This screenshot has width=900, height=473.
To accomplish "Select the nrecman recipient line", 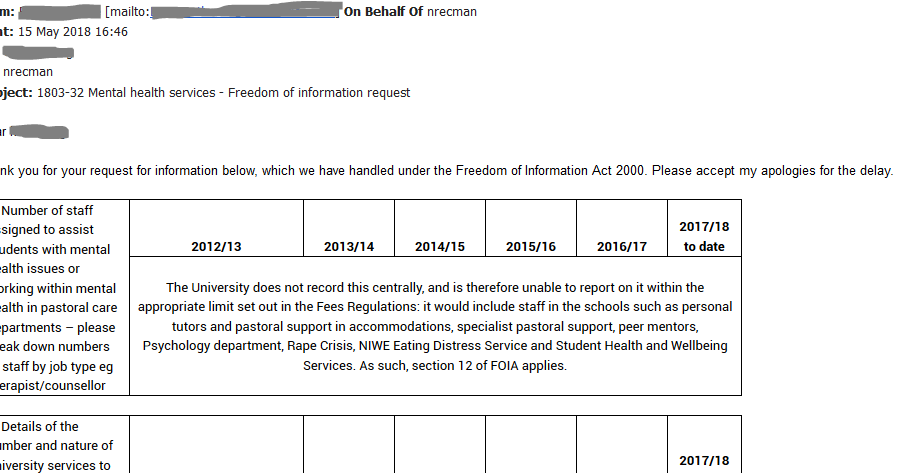I will 28,71.
